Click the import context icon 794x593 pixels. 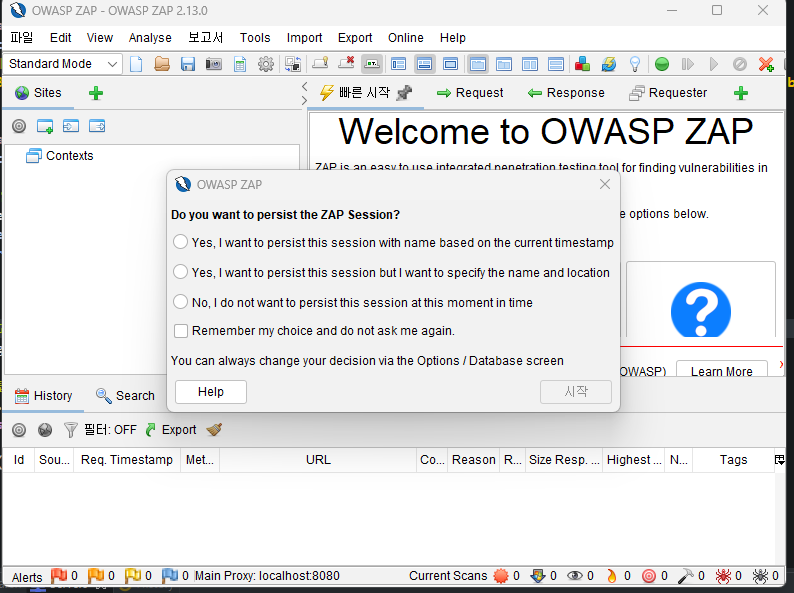71,126
